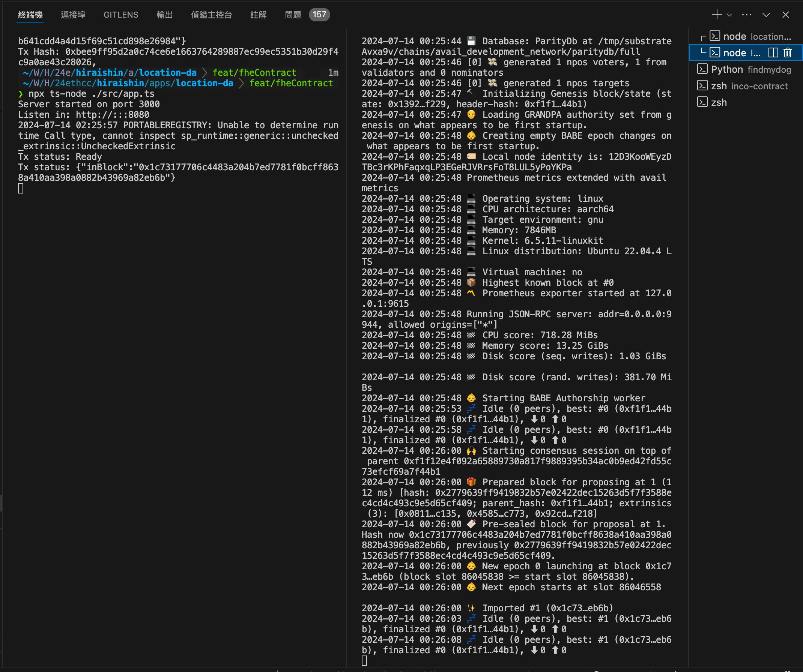
Task: Select the zsh inco-contract terminal
Action: coord(746,86)
